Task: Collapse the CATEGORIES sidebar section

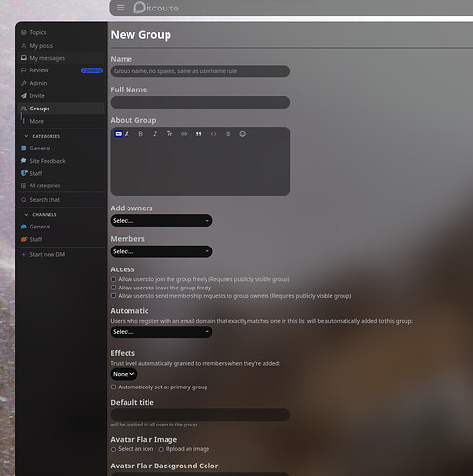Action: click(x=26, y=136)
